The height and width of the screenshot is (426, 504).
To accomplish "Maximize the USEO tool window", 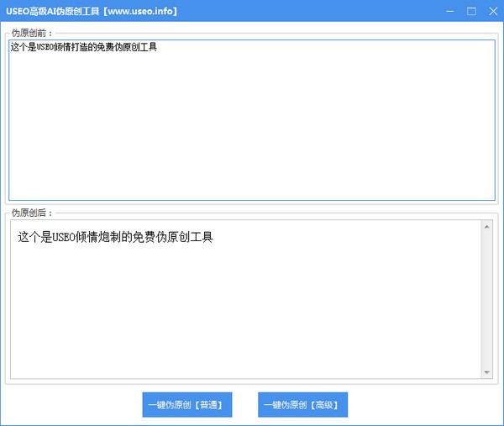I will (x=471, y=12).
